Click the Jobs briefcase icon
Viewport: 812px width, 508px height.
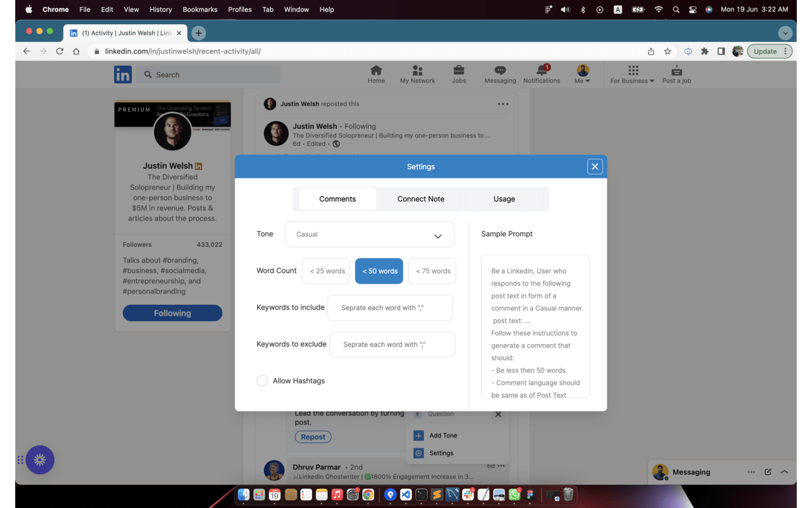coord(459,70)
